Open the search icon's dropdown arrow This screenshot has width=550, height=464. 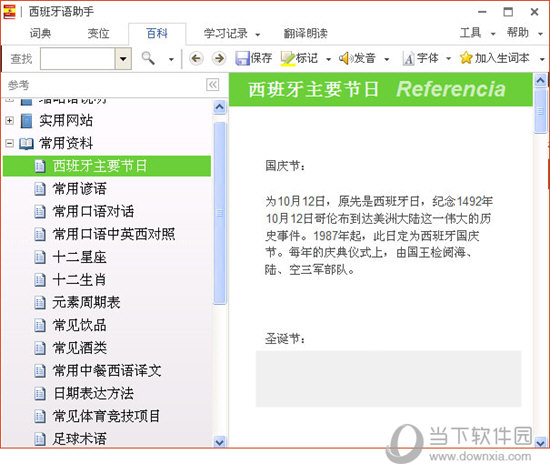click(x=171, y=59)
